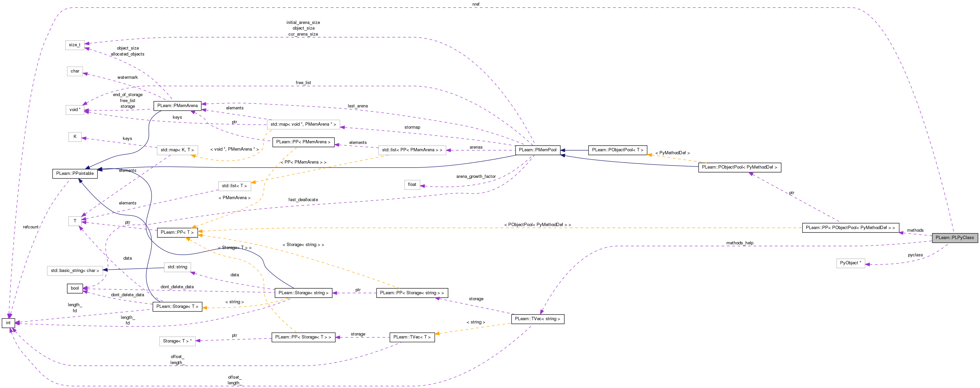Click the initial_arena_size label
Viewport: 980px width, 388px height.
(x=303, y=22)
